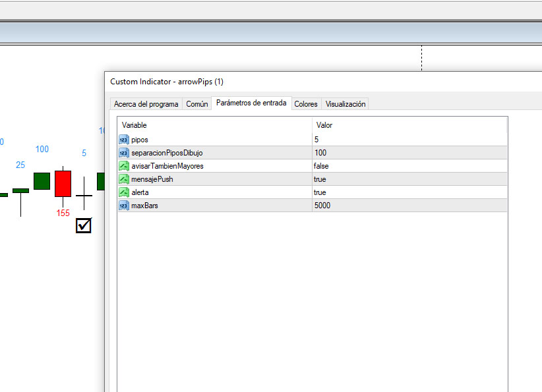Select the Parámetros de entrada tab
The height and width of the screenshot is (392, 542).
pos(251,103)
